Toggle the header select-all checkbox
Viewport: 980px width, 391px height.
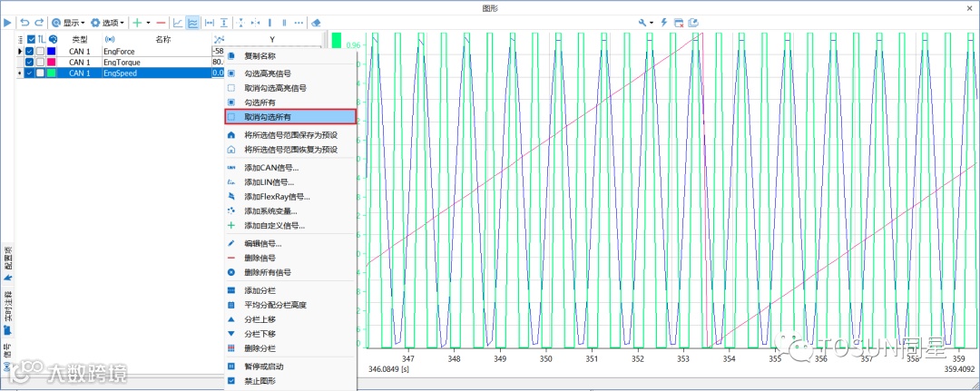(31, 39)
